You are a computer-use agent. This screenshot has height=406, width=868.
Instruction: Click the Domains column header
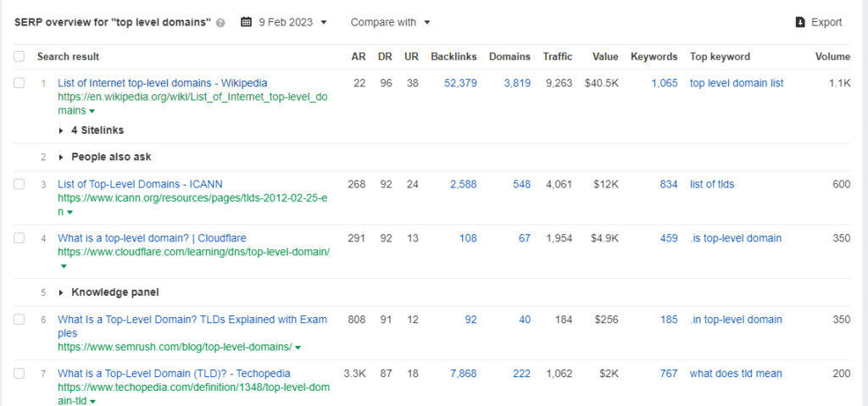click(509, 57)
